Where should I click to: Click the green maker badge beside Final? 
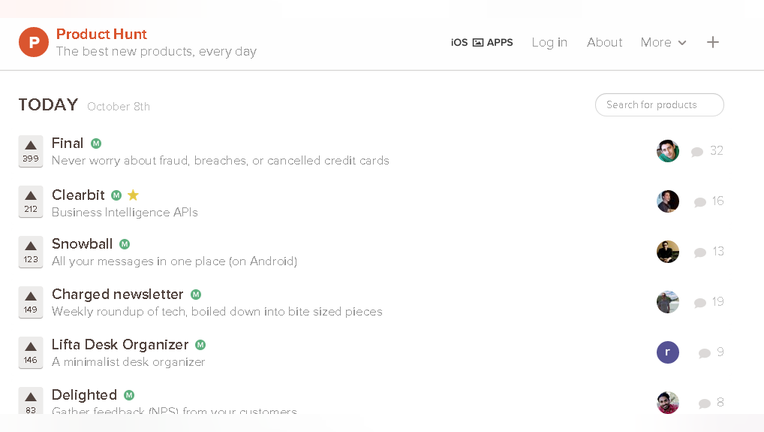pos(96,144)
